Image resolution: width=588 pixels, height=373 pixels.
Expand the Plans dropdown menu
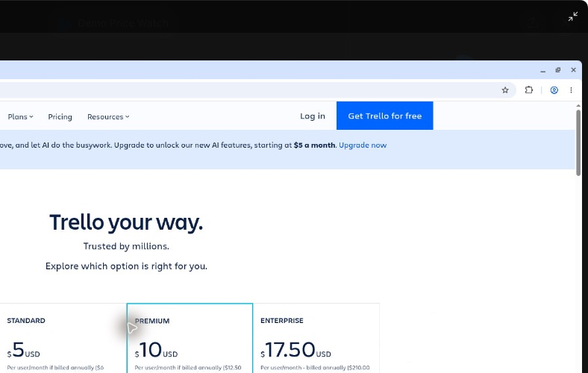point(21,116)
